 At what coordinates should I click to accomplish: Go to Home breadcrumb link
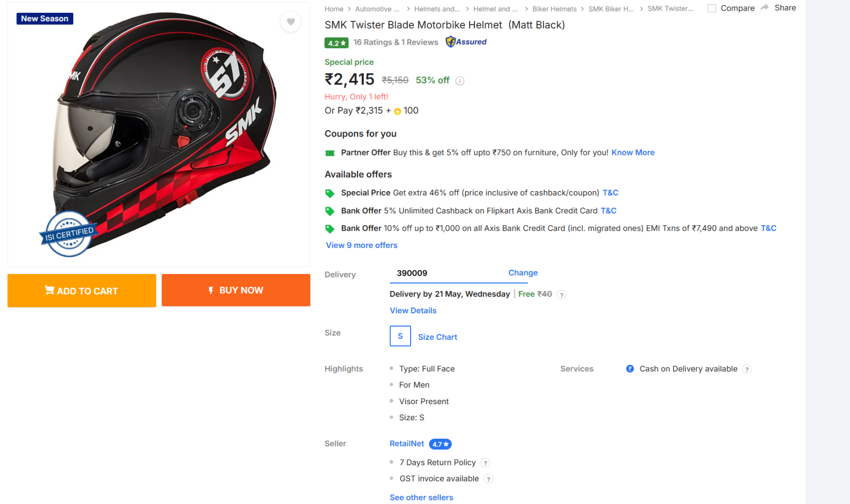334,9
